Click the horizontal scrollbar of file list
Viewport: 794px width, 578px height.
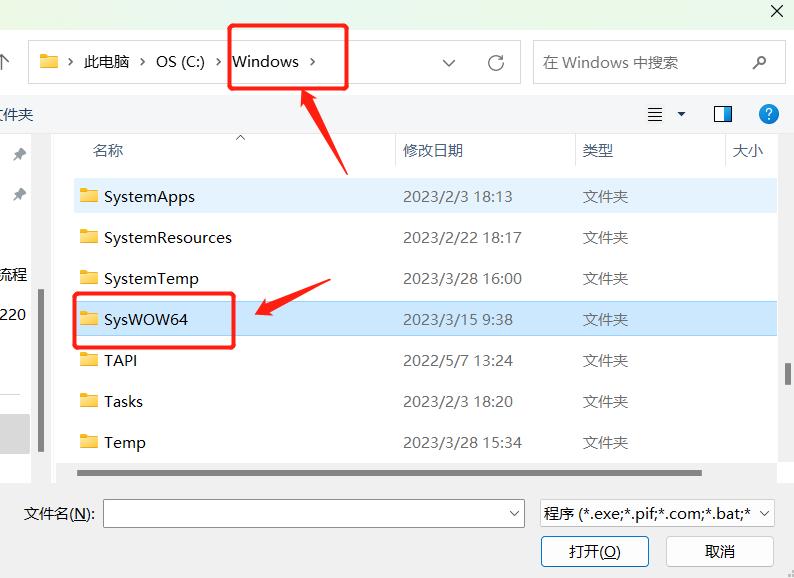pos(389,473)
